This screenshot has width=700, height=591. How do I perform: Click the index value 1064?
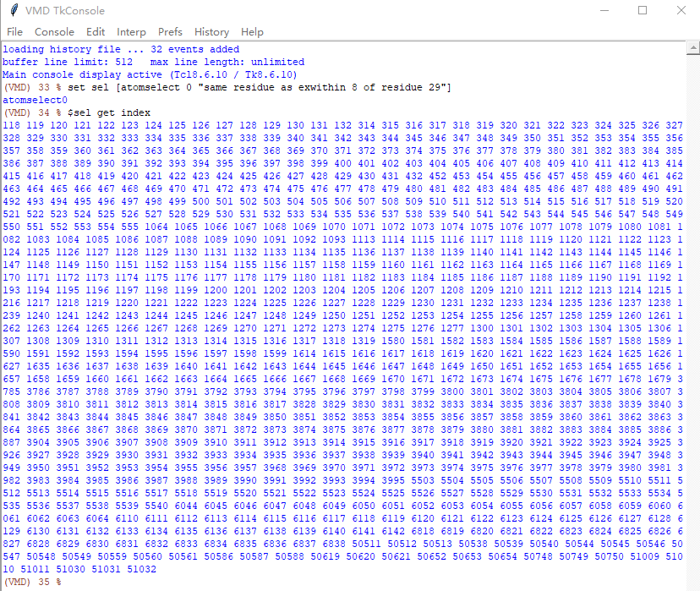pos(156,227)
